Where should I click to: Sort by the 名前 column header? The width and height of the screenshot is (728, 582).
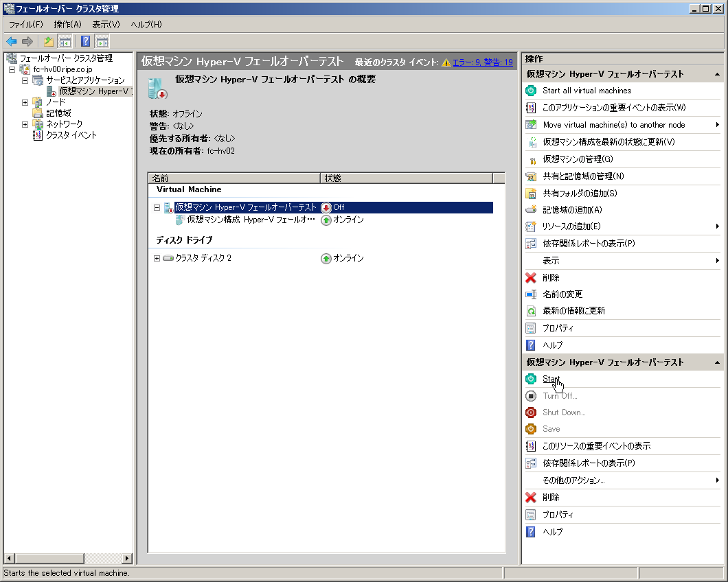tap(234, 178)
